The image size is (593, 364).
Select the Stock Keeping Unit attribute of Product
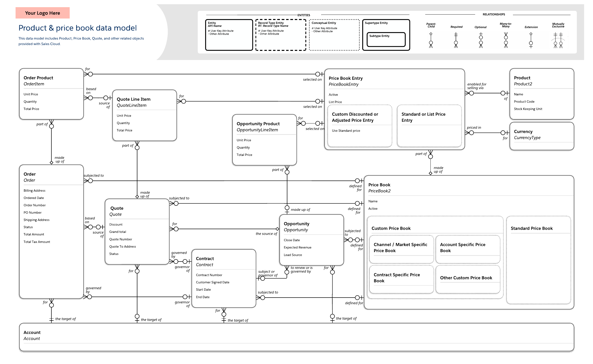pyautogui.click(x=528, y=109)
